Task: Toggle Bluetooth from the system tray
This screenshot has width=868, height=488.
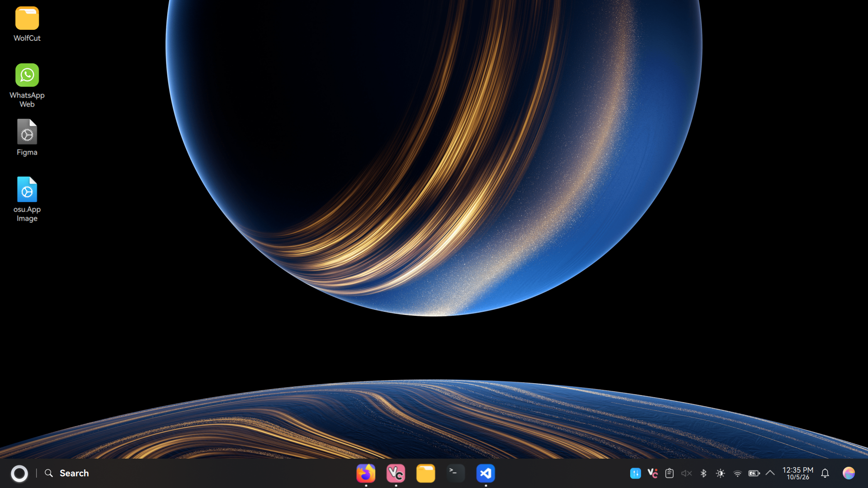Action: pyautogui.click(x=703, y=473)
